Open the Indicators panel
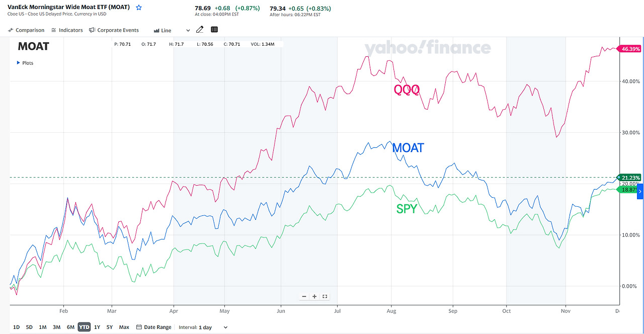Viewport: 644px width, 334px height. (67, 30)
